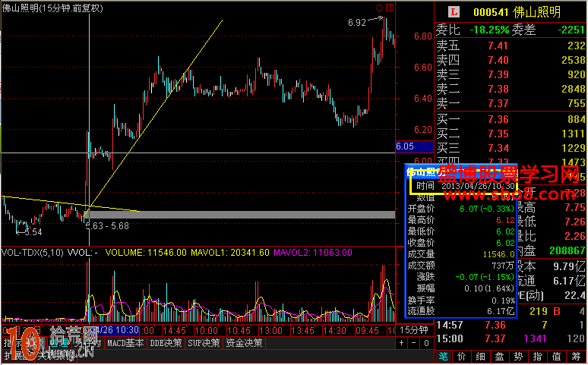588x365 pixels.
Task: Click the L level-quote icon beside stock code
Action: [454, 12]
